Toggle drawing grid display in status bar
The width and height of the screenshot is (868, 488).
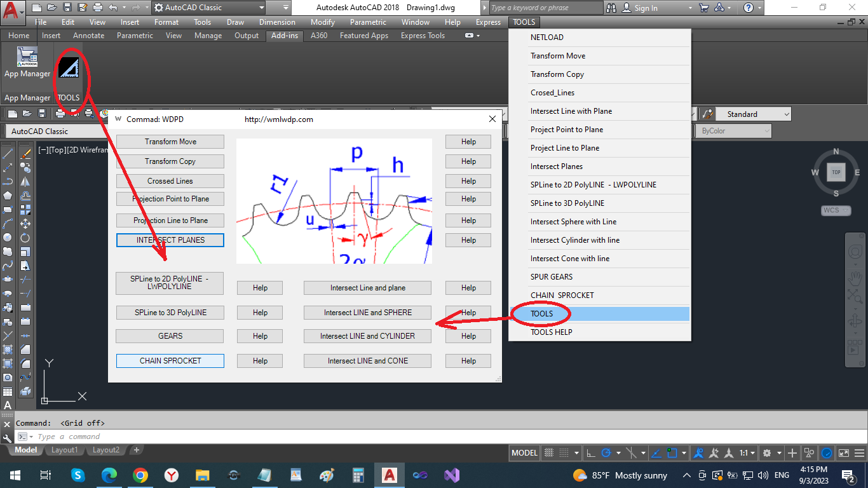549,453
